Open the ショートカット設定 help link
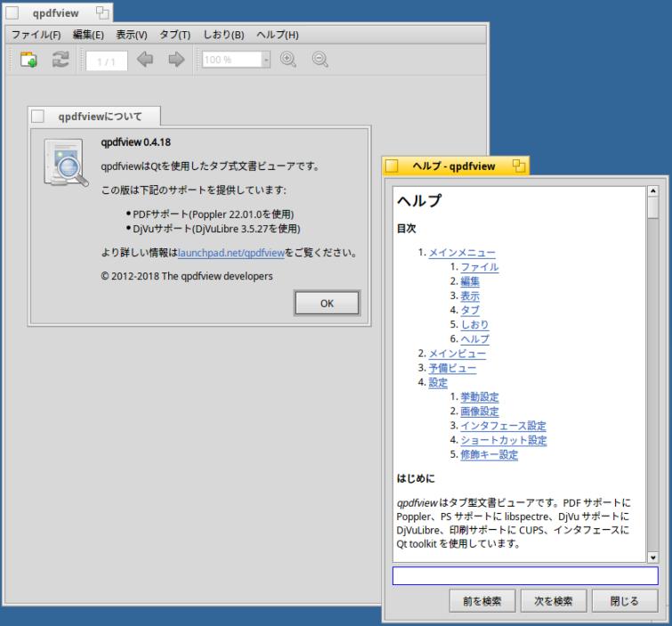 (504, 441)
